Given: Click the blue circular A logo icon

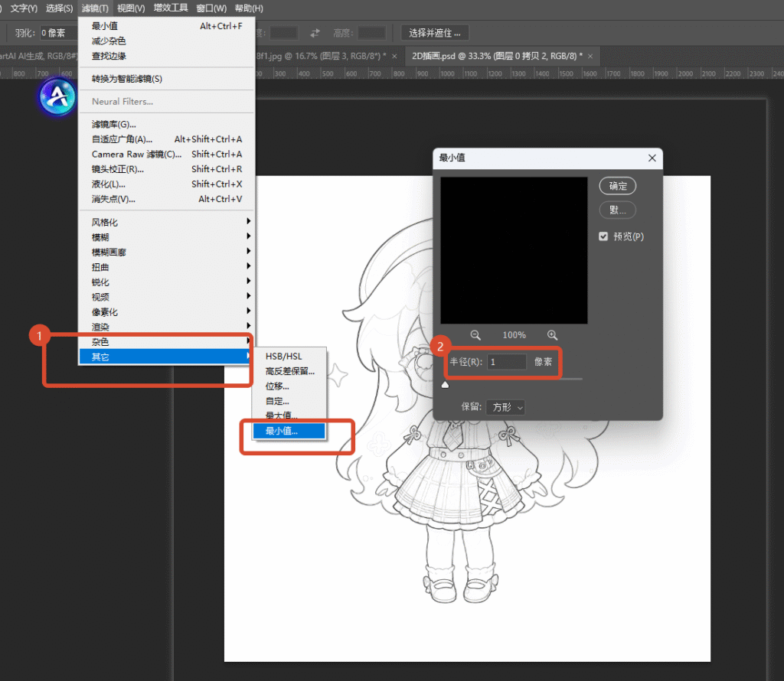Looking at the screenshot, I should 58,96.
